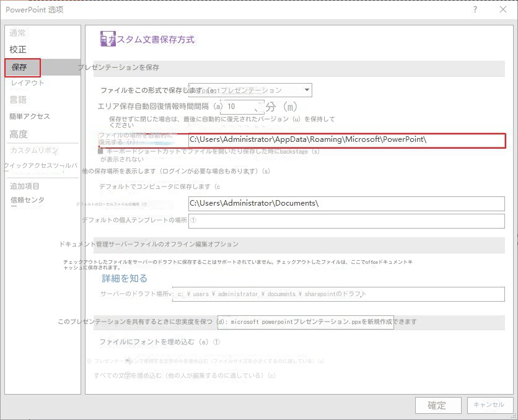518x420 pixels.
Task: Open the 追加項目 category
Action: pyautogui.click(x=25, y=186)
